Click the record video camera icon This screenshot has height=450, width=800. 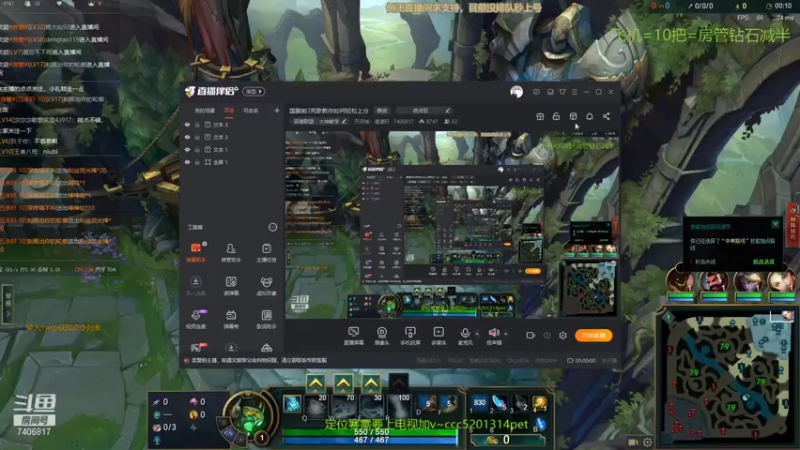pos(531,335)
